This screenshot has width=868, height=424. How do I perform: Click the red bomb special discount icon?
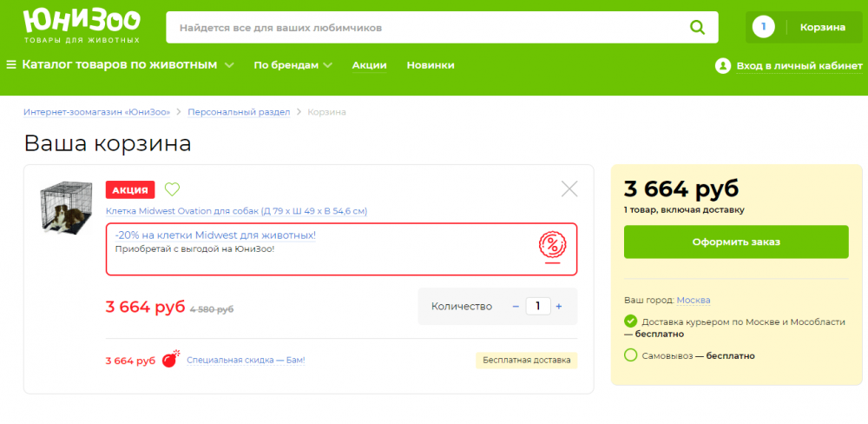[x=170, y=359]
